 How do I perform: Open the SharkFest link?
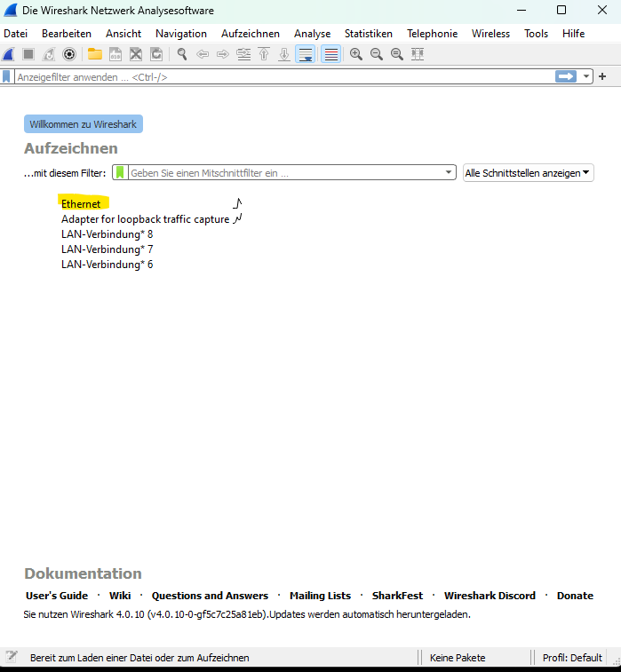[397, 596]
